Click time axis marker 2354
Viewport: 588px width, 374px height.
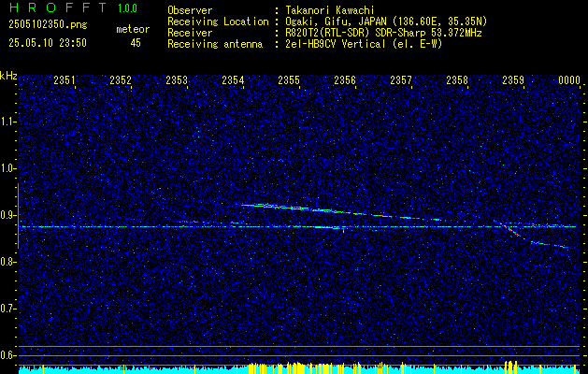click(x=233, y=79)
